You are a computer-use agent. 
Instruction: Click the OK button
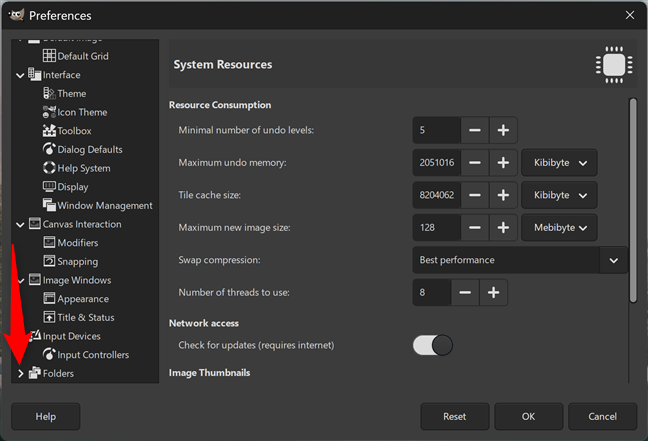(x=528, y=417)
